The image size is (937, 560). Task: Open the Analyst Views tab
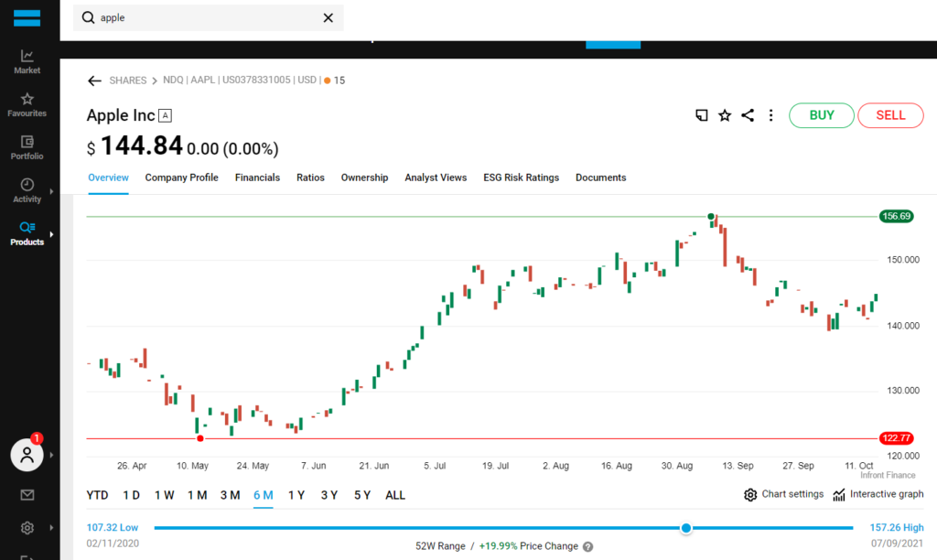(436, 178)
